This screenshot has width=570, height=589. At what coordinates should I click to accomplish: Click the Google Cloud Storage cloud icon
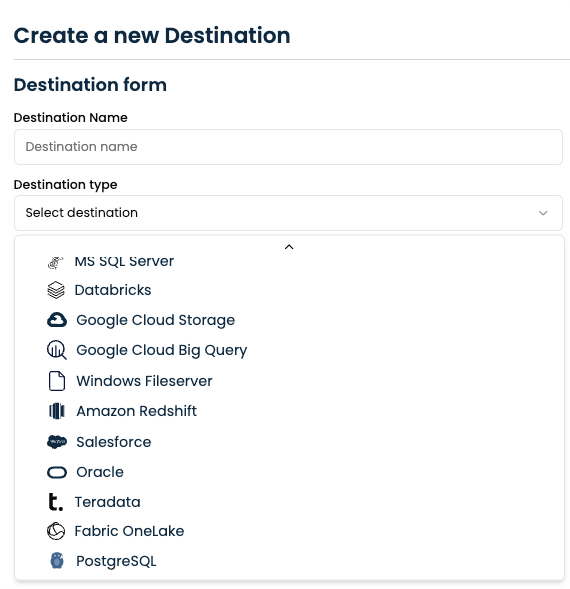click(x=57, y=320)
